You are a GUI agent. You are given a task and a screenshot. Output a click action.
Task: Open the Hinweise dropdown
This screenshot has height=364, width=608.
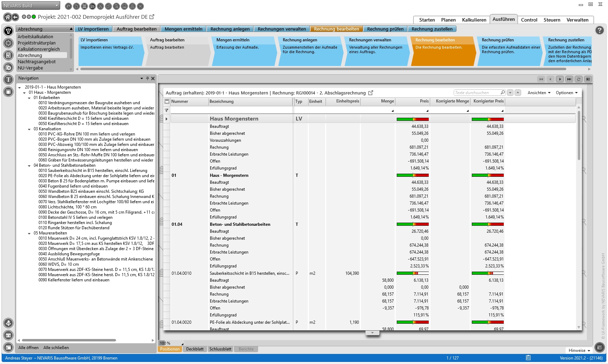tap(580, 350)
